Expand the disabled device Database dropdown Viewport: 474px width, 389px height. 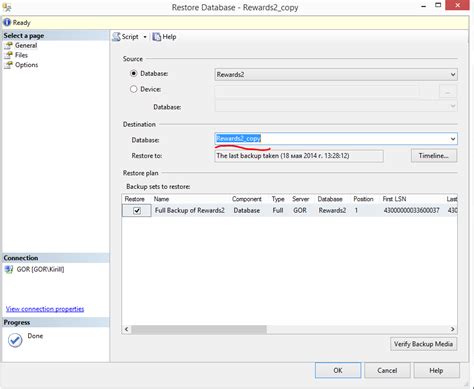coord(453,106)
